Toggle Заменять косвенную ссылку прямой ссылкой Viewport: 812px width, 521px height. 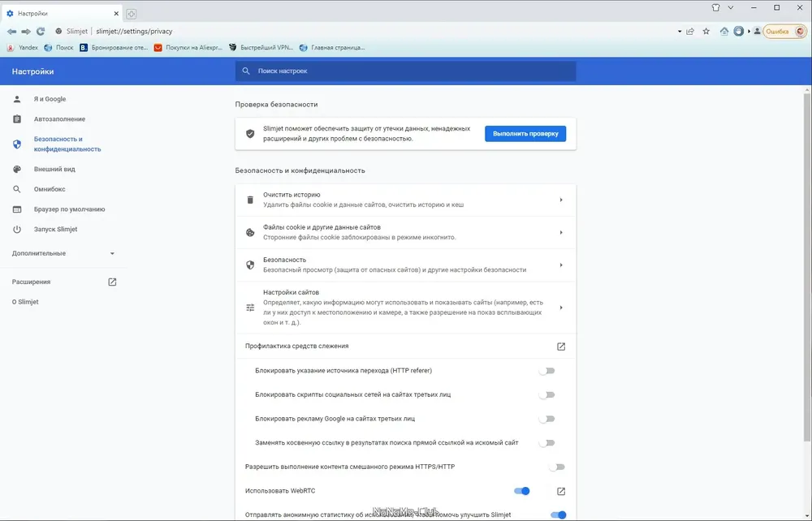point(546,443)
